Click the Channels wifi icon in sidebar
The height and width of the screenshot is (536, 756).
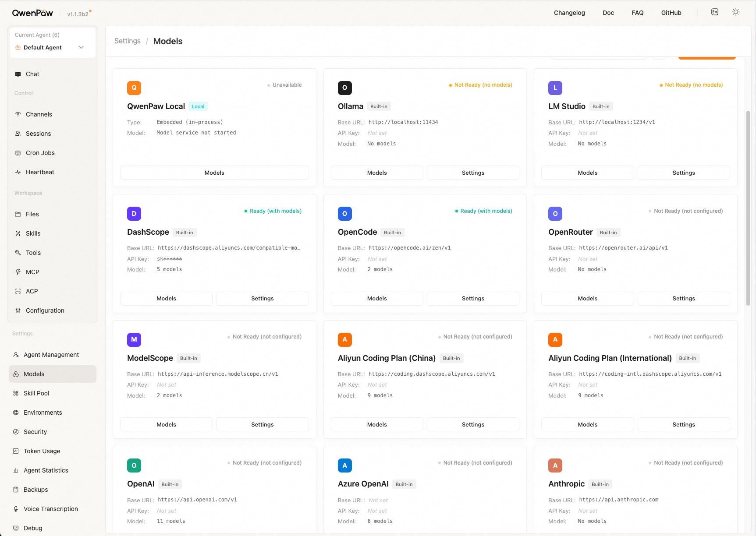[x=18, y=114]
